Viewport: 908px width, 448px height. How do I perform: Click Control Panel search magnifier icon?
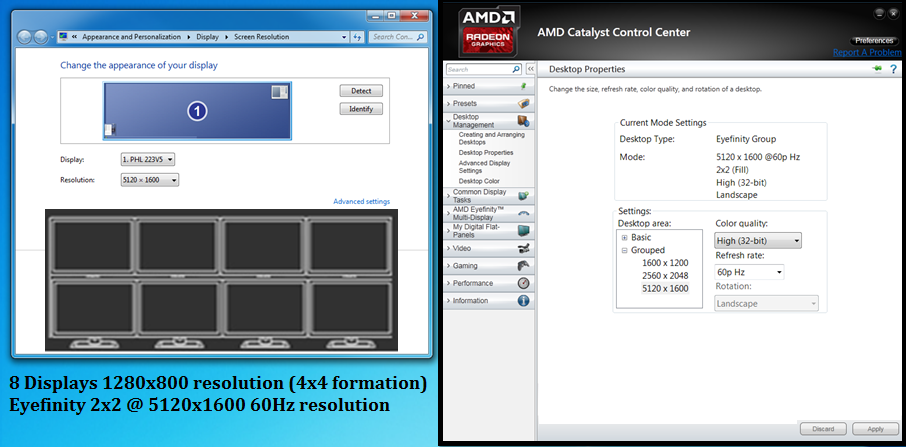pos(420,37)
